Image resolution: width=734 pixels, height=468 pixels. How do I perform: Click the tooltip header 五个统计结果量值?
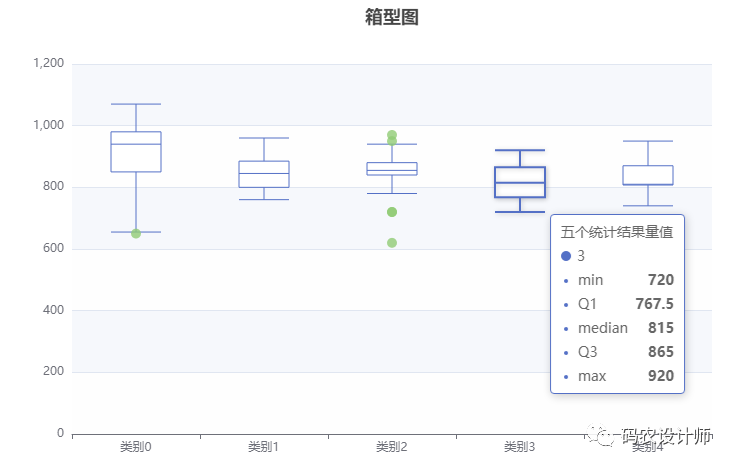[616, 232]
